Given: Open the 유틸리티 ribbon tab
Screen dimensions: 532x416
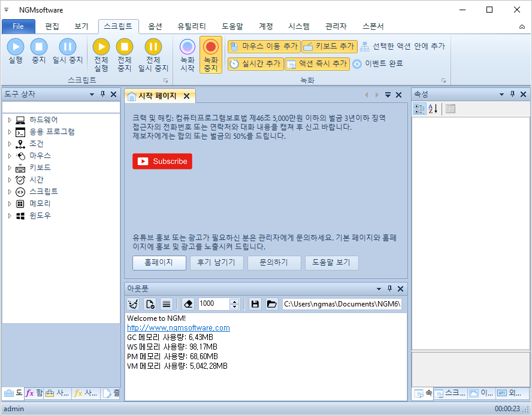Looking at the screenshot, I should click(x=192, y=26).
